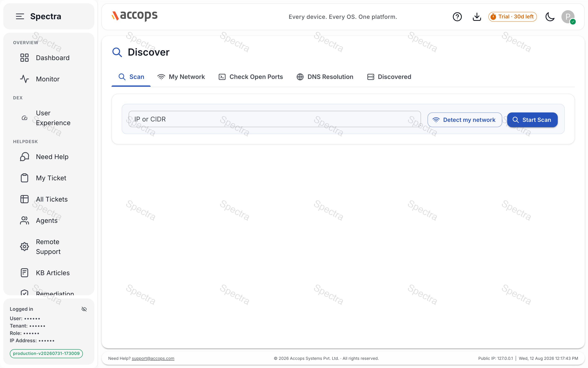Click the Tenant masked value row
Screen dimensions: 588x368
[27, 326]
